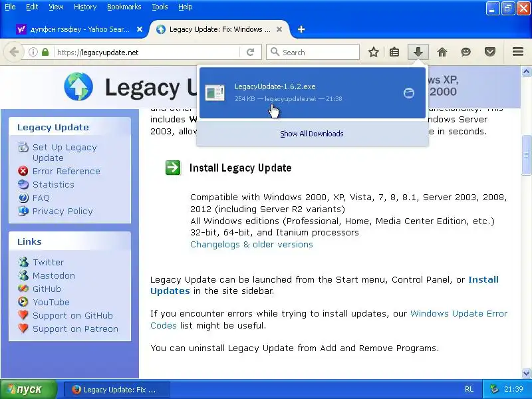Click Show All Downloads
Viewport: 532px width, 399px height.
[x=312, y=134]
